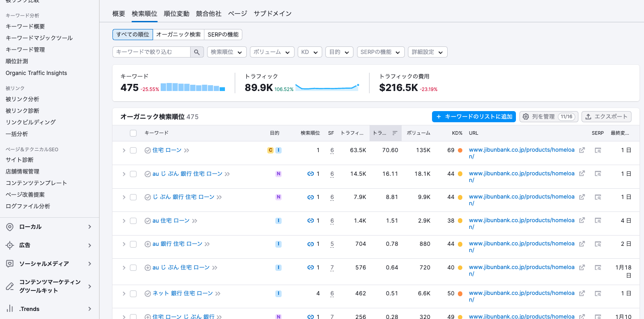The height and width of the screenshot is (319, 644).
Task: Open external URL icon for au じ ぶん 銀行 住宅 ローン row
Action: pyautogui.click(x=582, y=174)
